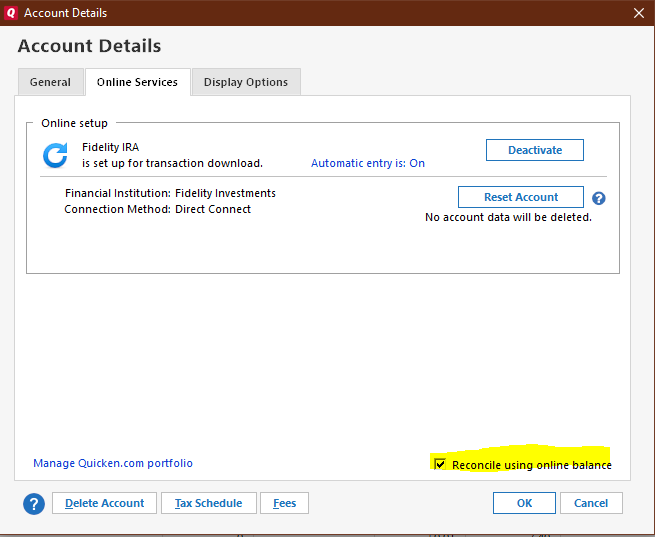Open Manage Quicken.com portfolio link
Image resolution: width=655 pixels, height=537 pixels.
point(113,463)
